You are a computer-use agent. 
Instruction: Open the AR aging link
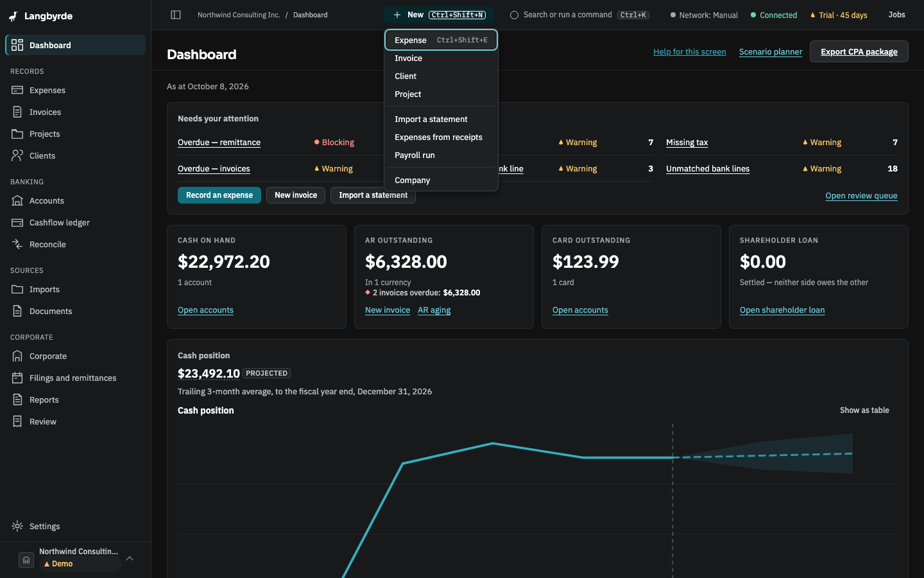click(434, 310)
